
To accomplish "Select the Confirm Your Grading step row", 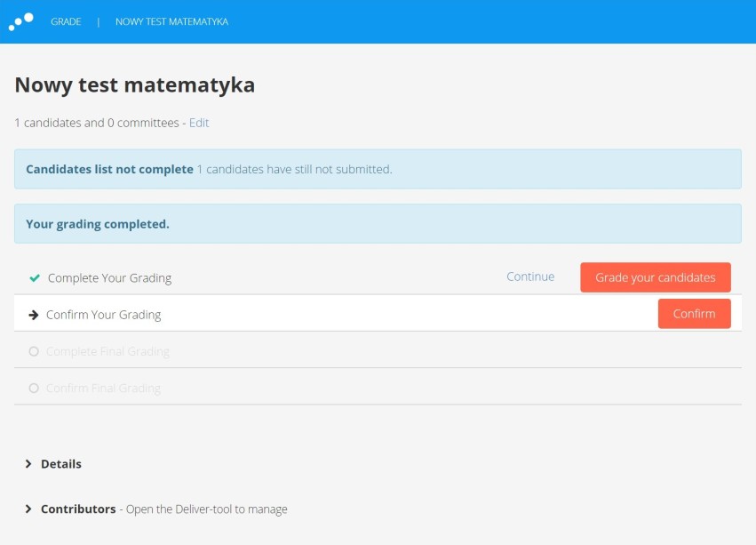I will pyautogui.click(x=378, y=313).
